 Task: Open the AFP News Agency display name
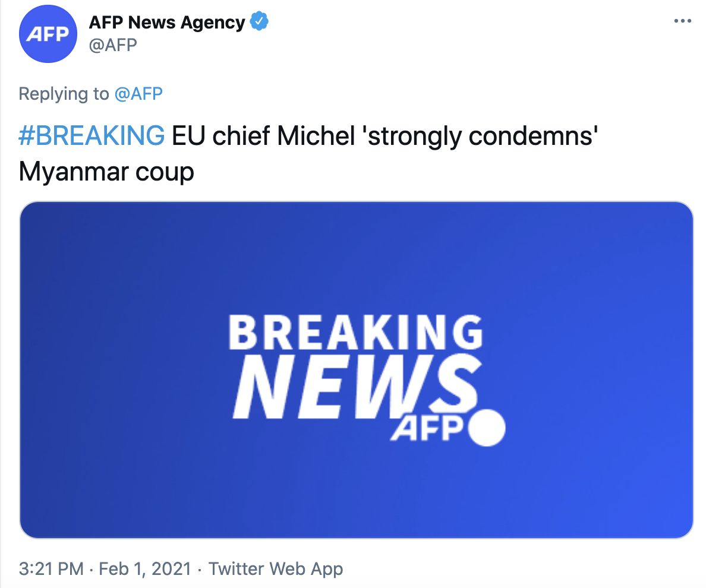click(166, 23)
